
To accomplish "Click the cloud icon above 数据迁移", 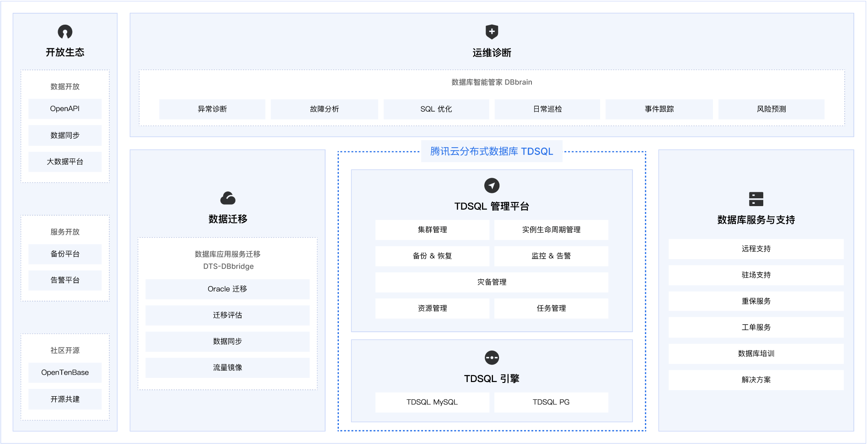I will pos(228,198).
